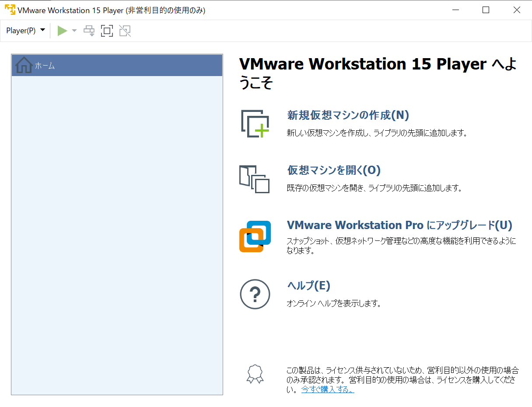This screenshot has height=407, width=532.
Task: Click 新規仮想マシンの作成(N)
Action: coord(347,115)
